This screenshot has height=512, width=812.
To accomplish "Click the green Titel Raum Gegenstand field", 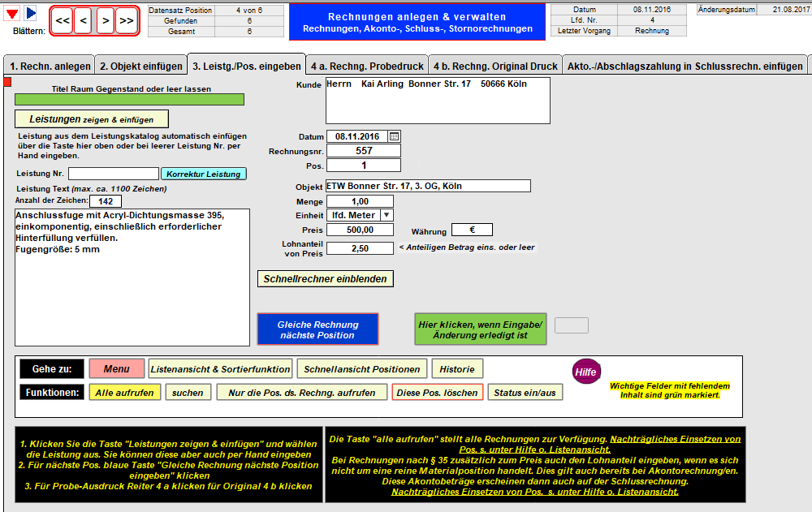I will [129, 99].
